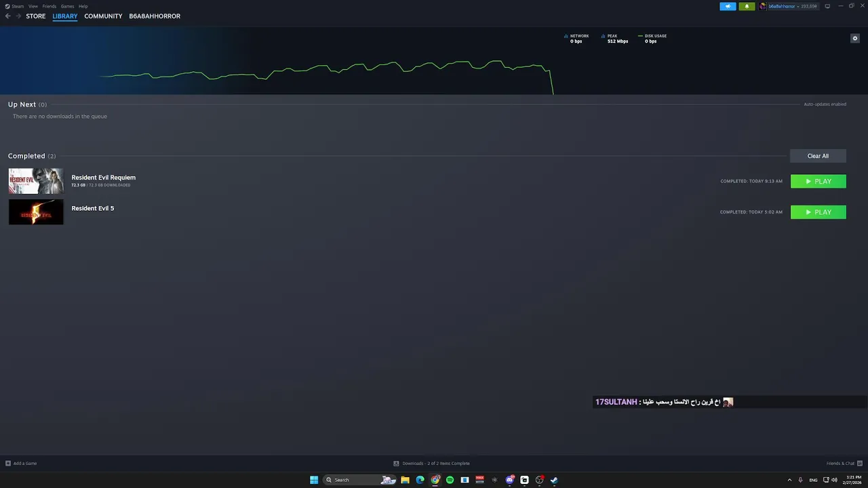Open Resident Evil Requiem cover thumbnail
The width and height of the screenshot is (868, 488).
[36, 181]
